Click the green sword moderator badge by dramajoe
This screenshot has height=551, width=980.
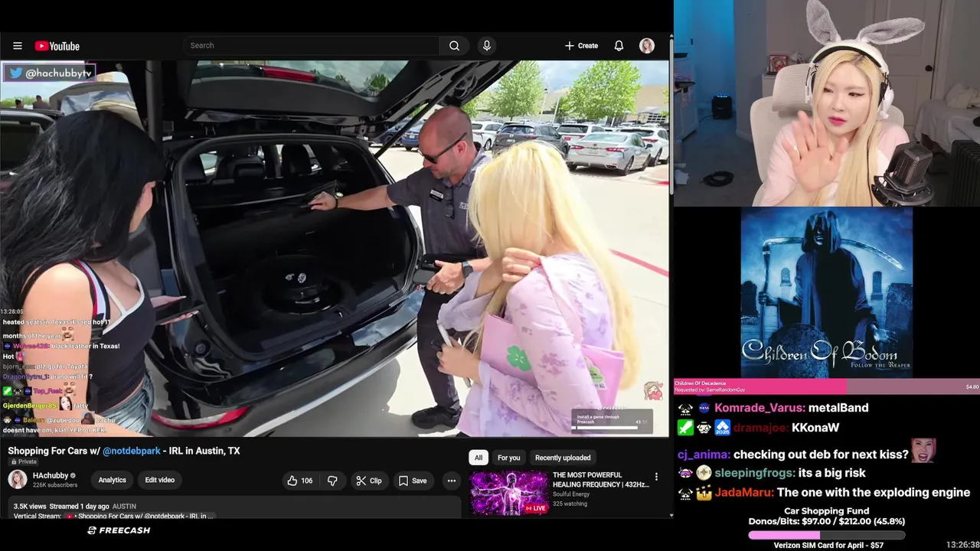[685, 428]
